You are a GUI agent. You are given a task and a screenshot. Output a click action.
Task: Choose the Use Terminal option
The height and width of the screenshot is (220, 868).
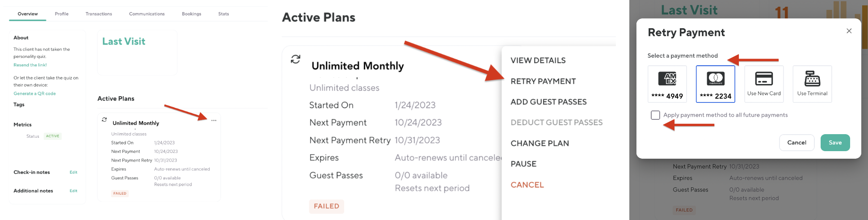click(x=812, y=84)
